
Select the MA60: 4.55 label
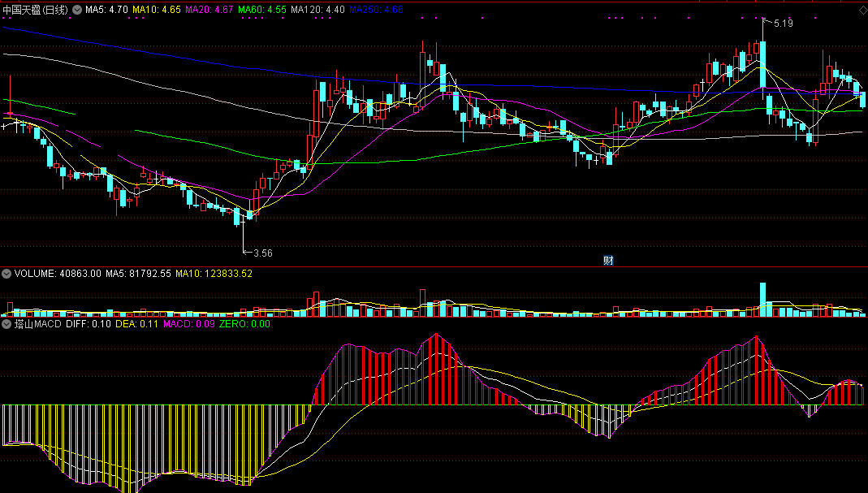coord(262,10)
